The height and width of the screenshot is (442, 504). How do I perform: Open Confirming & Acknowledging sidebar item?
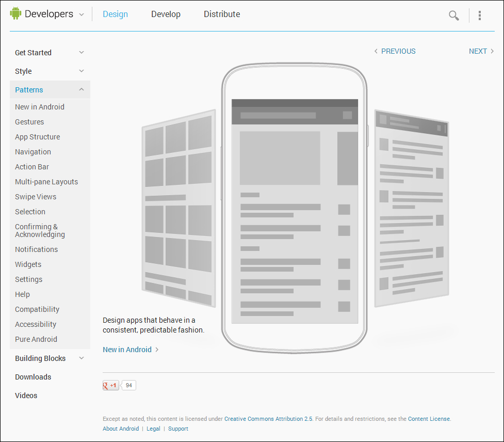pos(40,231)
